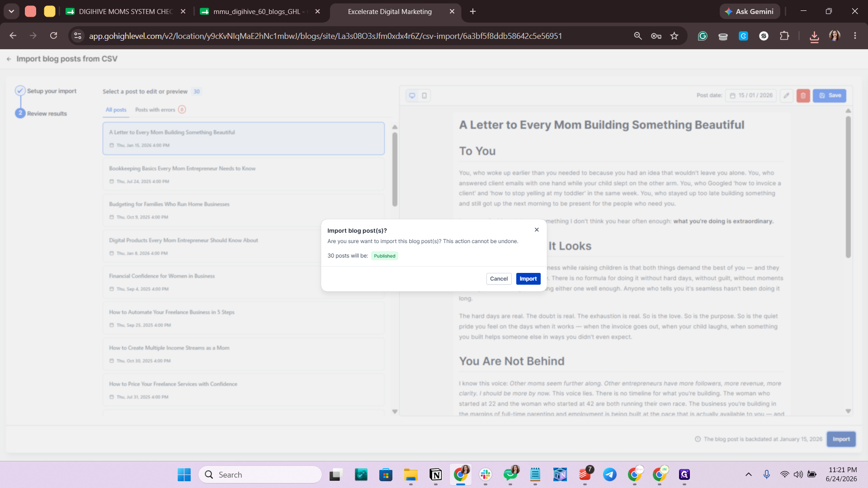Confirm import in the dialog
This screenshot has width=868, height=488.
click(x=528, y=279)
